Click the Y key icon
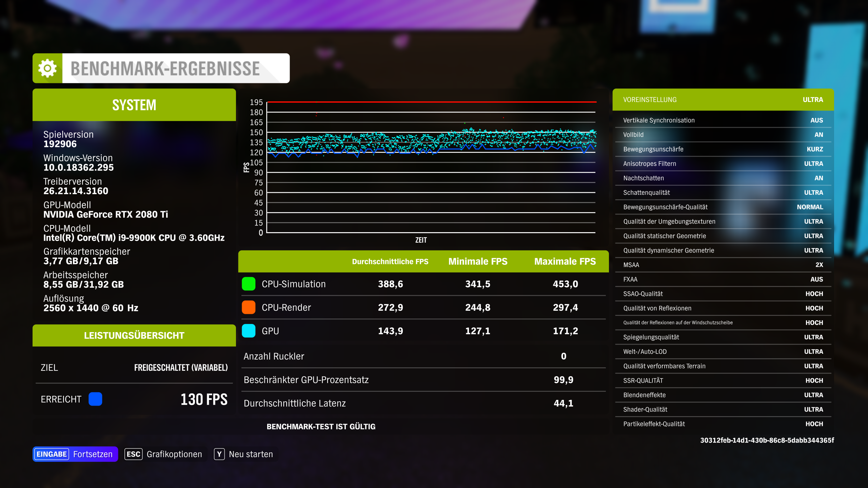Image resolution: width=868 pixels, height=488 pixels. tap(219, 454)
